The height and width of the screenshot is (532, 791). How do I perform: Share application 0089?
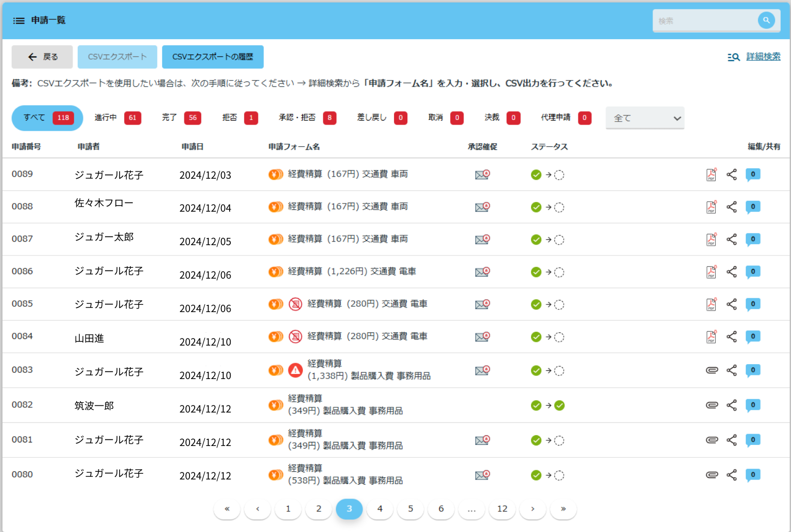point(732,175)
